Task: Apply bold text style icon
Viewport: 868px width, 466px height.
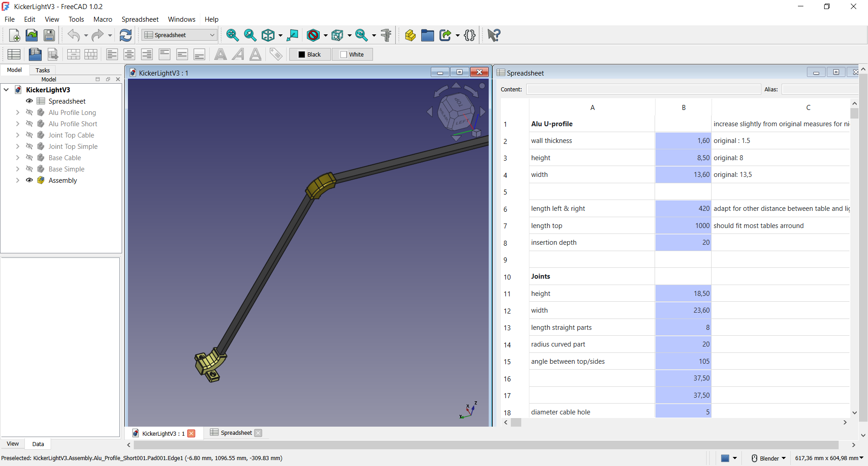Action: [x=220, y=54]
